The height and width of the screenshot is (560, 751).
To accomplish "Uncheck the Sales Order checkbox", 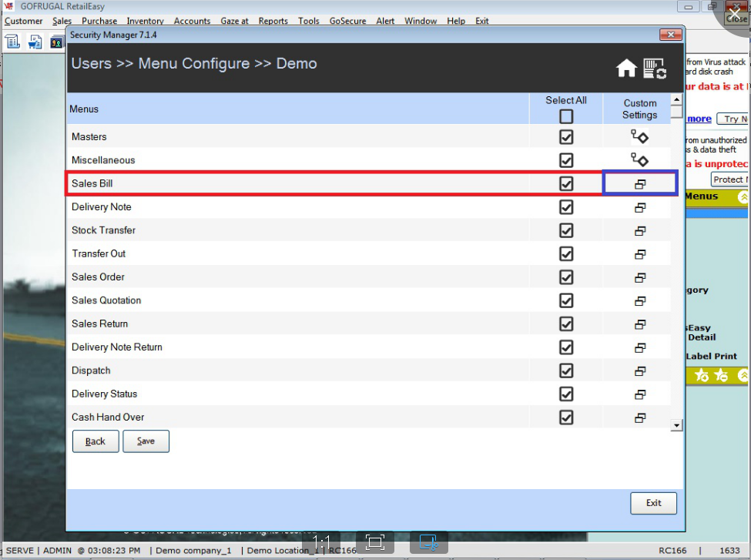I will pyautogui.click(x=566, y=277).
